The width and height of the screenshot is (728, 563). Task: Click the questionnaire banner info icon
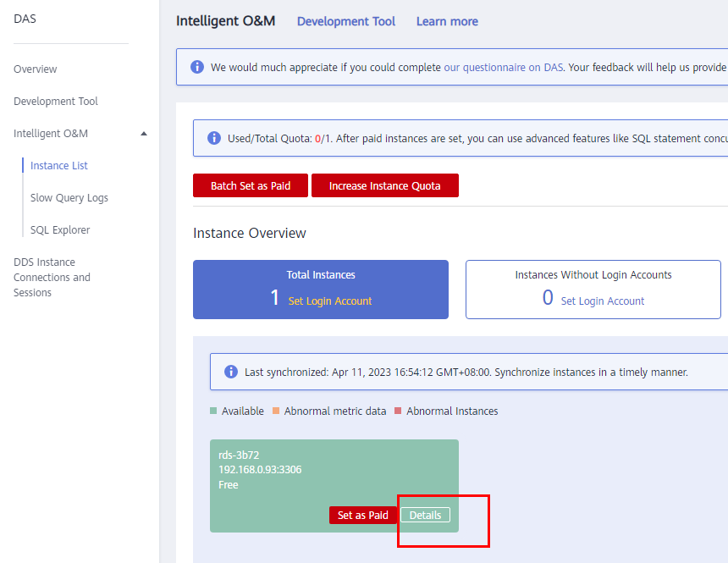(197, 67)
